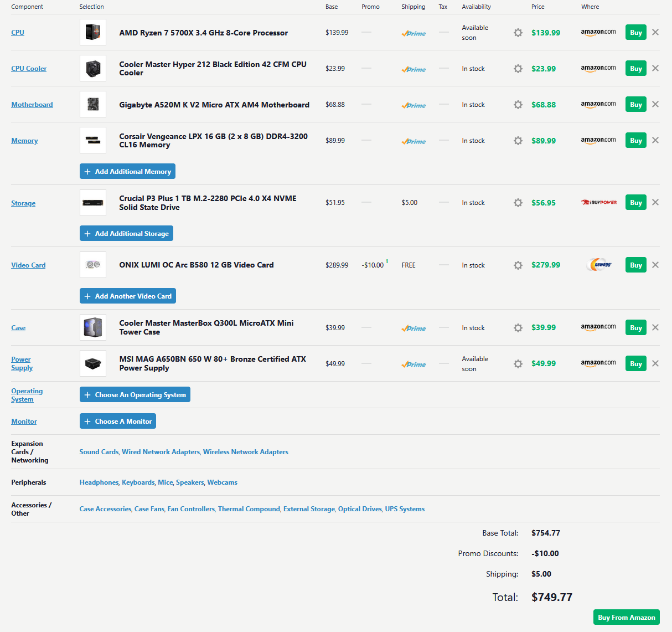Remove the AMD Ryzen 7 5700X with X
Image resolution: width=672 pixels, height=632 pixels.
[x=655, y=32]
